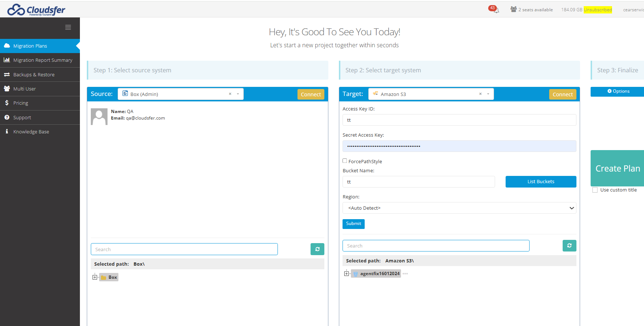Screen dimensions: 644x326
Task: Click the Backups & Restore arrows icon
Action: (7, 75)
